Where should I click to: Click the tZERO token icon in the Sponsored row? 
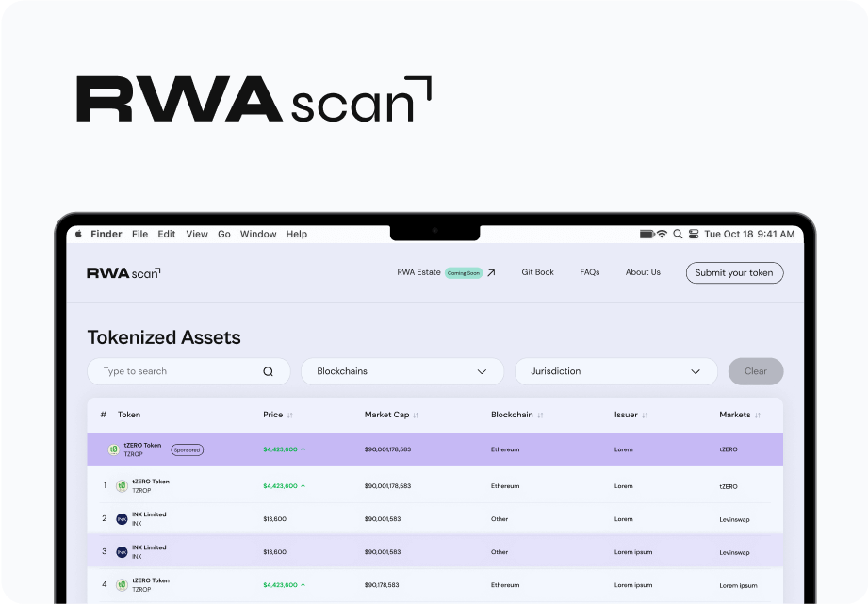pyautogui.click(x=113, y=449)
